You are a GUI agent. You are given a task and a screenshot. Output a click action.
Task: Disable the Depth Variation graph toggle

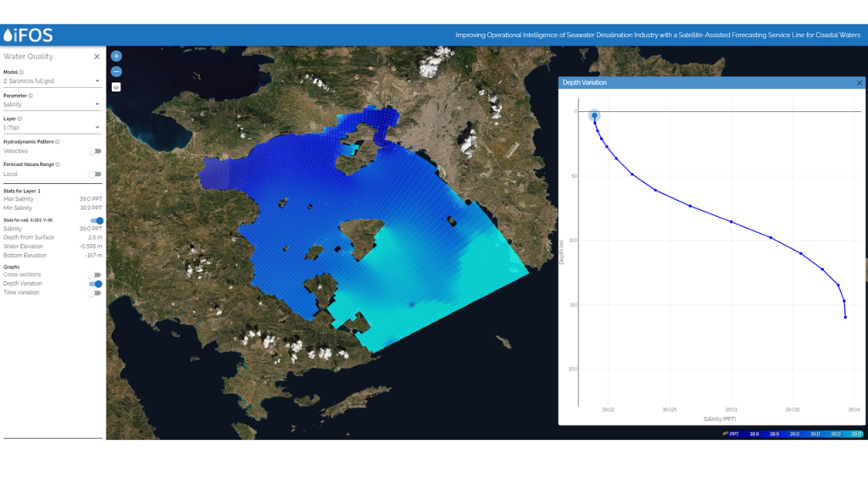pos(96,284)
